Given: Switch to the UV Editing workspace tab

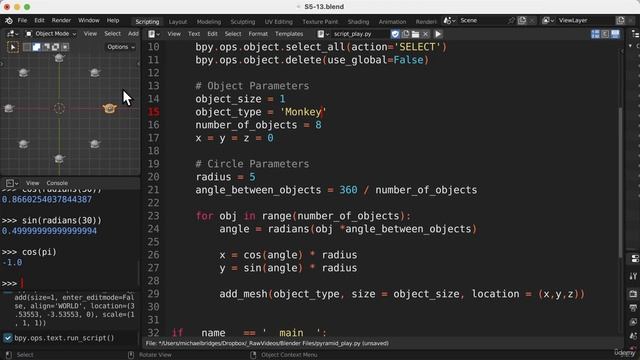Looking at the screenshot, I should 278,22.
